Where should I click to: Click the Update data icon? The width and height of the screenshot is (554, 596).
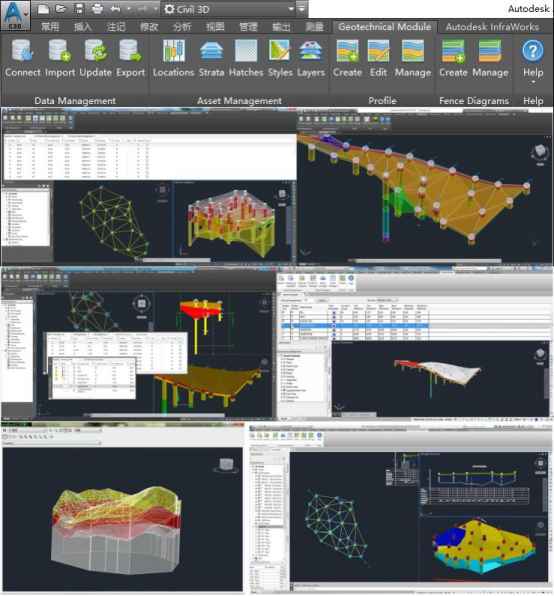pos(95,51)
